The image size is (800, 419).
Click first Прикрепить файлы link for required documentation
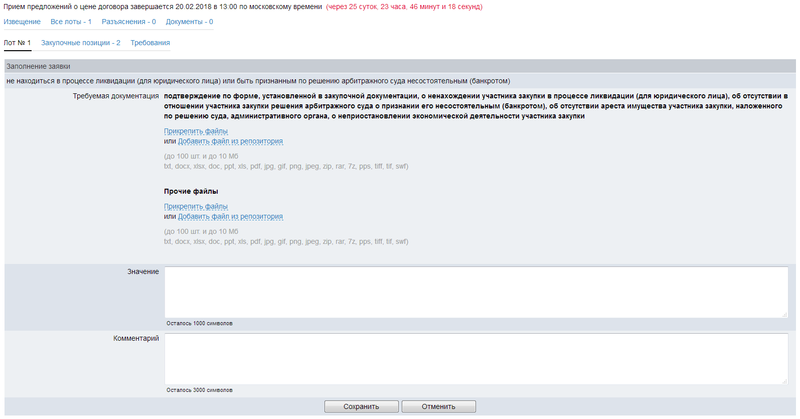(x=196, y=131)
